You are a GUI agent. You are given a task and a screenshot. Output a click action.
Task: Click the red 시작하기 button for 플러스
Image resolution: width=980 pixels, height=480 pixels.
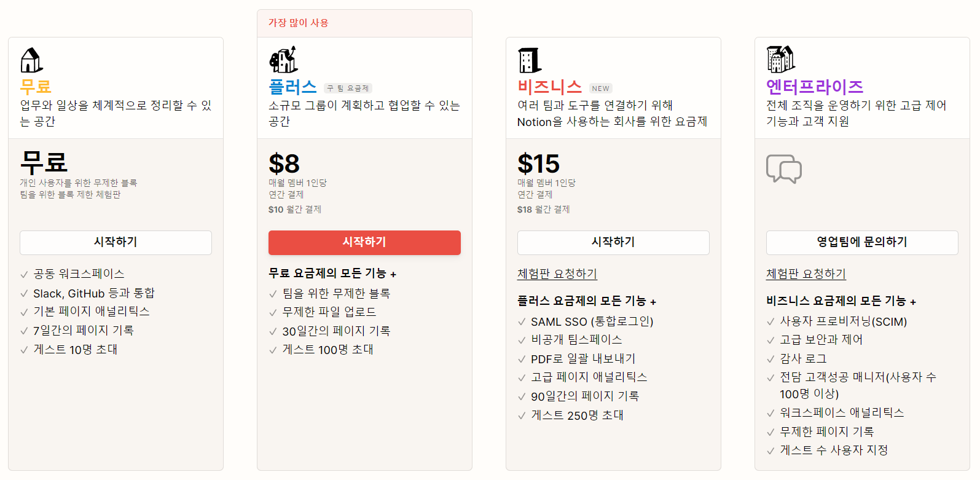point(364,243)
